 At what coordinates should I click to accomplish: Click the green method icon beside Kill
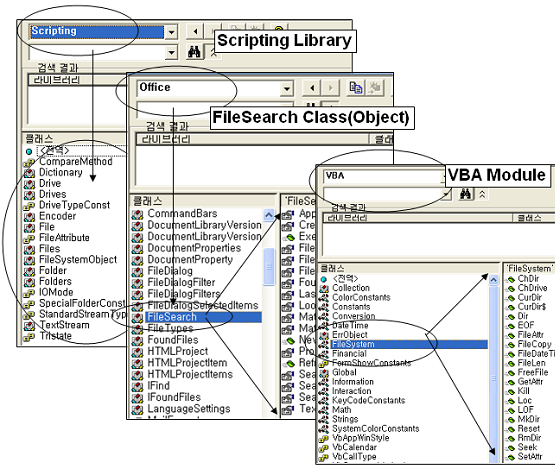511,392
